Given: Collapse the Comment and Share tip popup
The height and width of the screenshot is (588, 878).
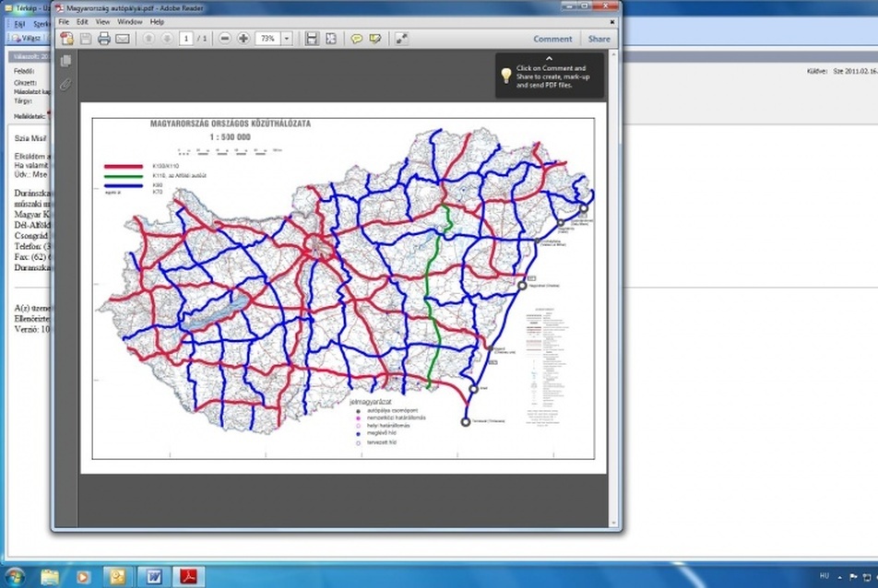Looking at the screenshot, I should coord(550,58).
